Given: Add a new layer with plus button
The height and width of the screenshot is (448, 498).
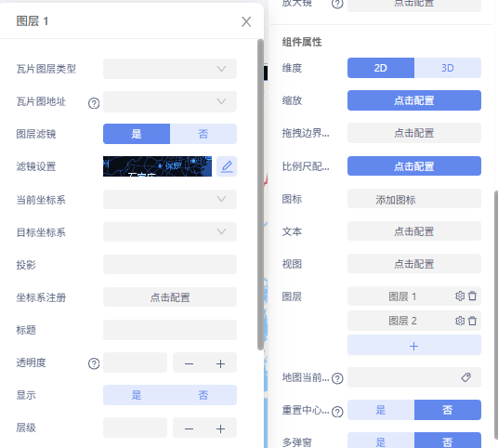Looking at the screenshot, I should (414, 345).
